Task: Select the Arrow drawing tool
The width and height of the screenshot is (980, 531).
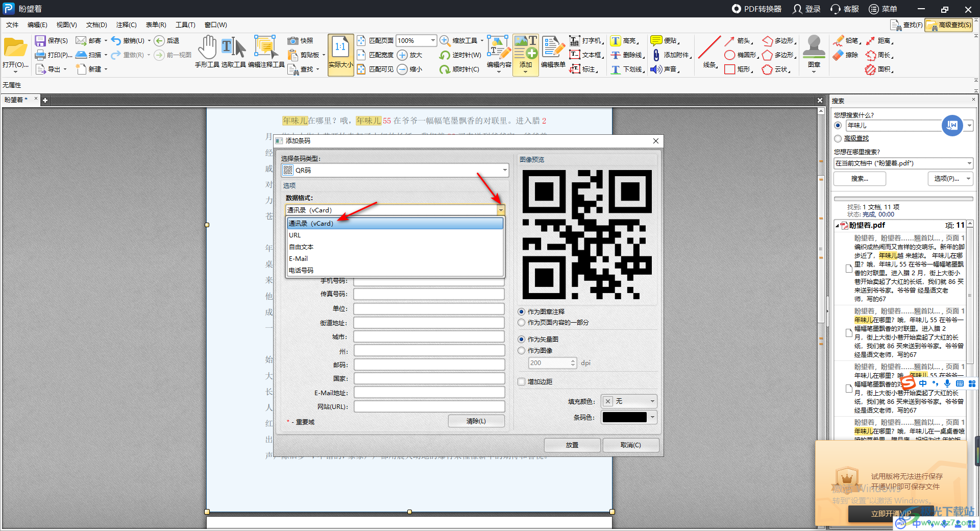Action: tap(739, 41)
